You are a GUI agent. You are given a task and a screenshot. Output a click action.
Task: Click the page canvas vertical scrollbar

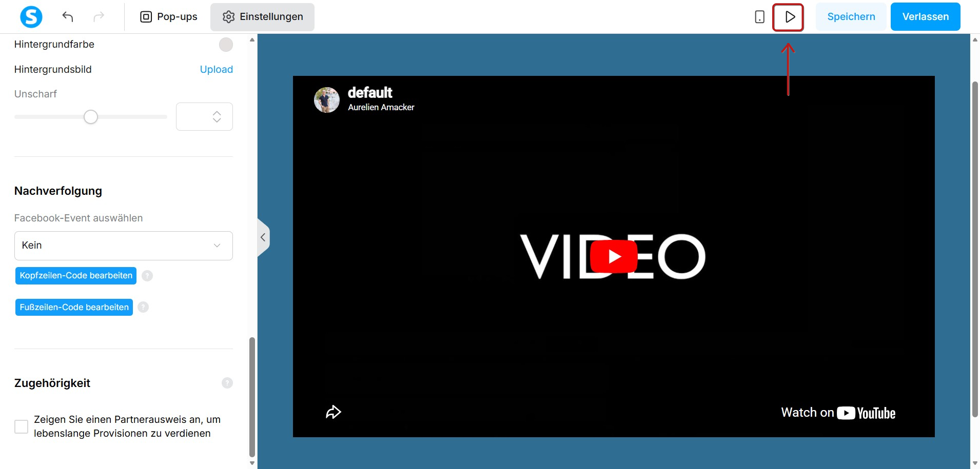[975, 250]
